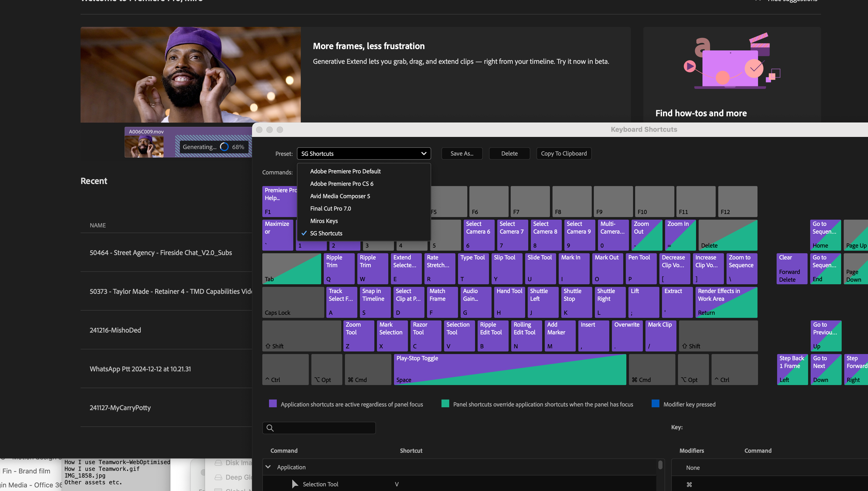Click the Selection Tool arrow icon in list
868x491 pixels.
pyautogui.click(x=295, y=484)
